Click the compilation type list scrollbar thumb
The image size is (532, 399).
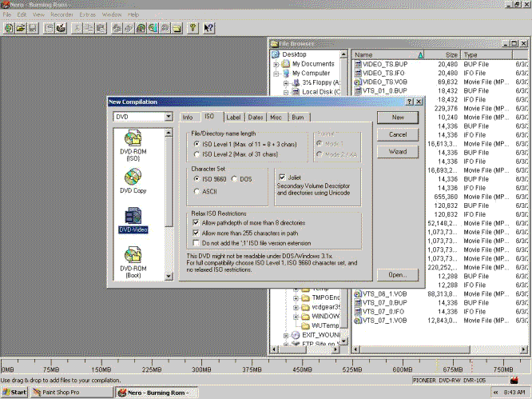(169, 182)
